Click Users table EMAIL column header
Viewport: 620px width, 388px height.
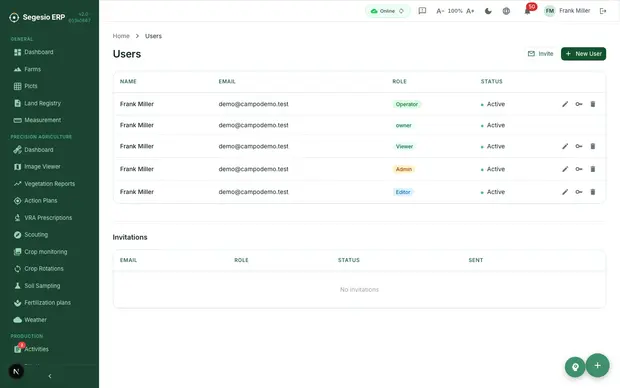[x=227, y=81]
